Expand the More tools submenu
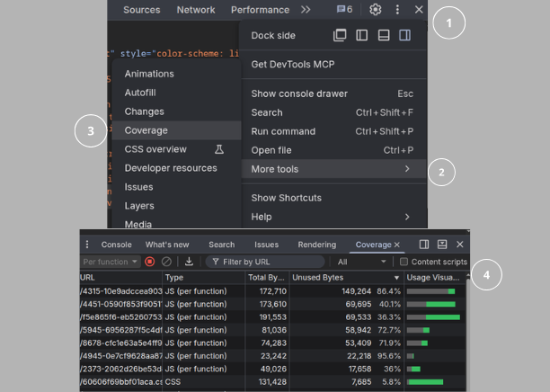 [333, 169]
